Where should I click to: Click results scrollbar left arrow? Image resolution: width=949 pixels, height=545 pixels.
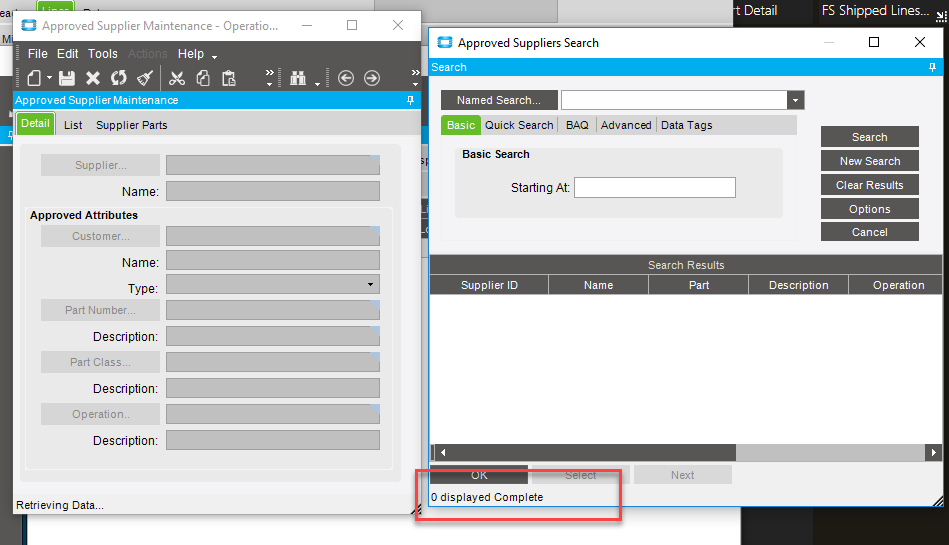pos(442,452)
